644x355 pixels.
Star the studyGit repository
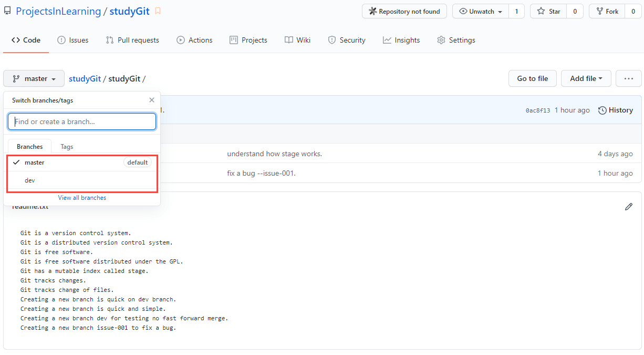[x=548, y=11]
